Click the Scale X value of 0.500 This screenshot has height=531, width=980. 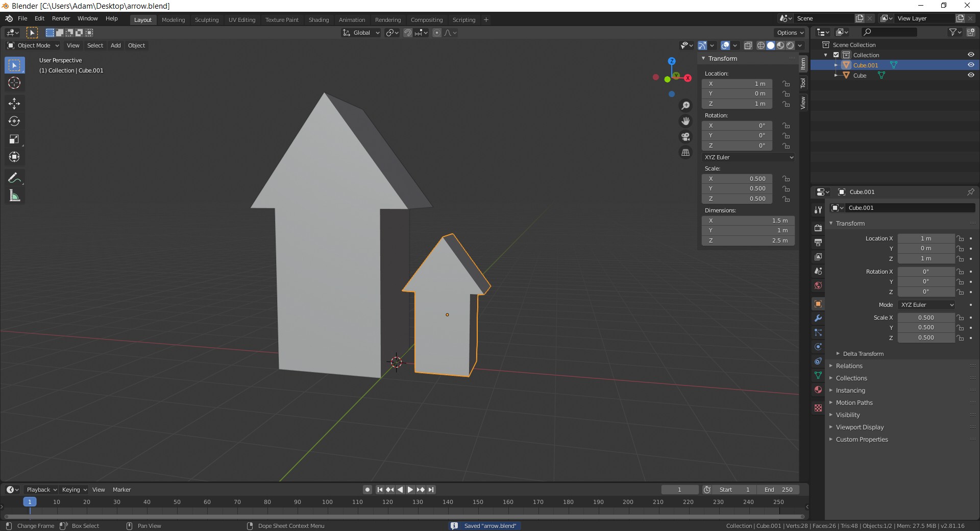926,317
